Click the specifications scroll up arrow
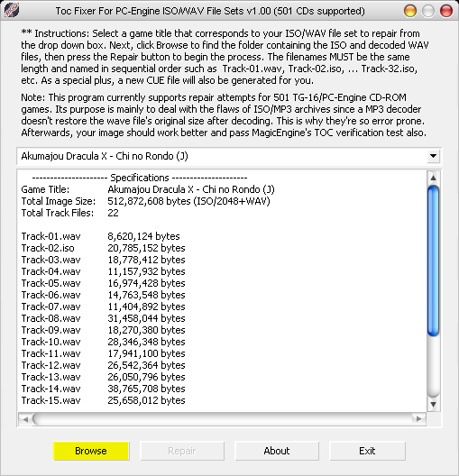Screen dimensions: 459x476 (434, 178)
